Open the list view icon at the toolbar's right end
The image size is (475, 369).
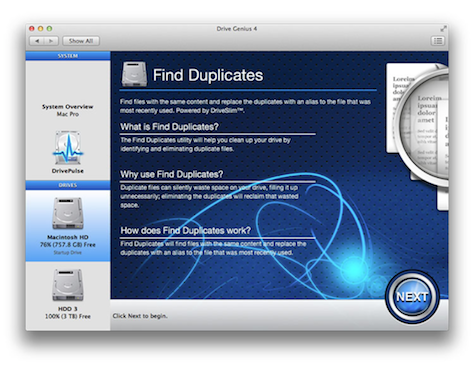[438, 41]
